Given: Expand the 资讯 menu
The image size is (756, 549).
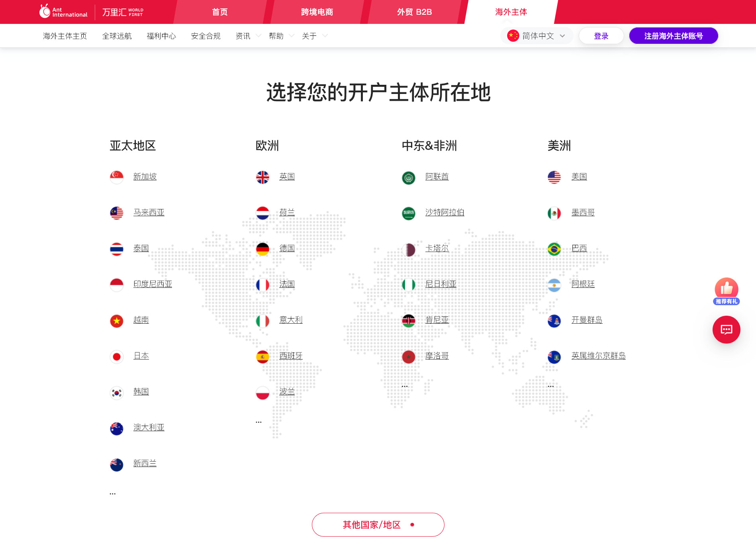Looking at the screenshot, I should 248,36.
